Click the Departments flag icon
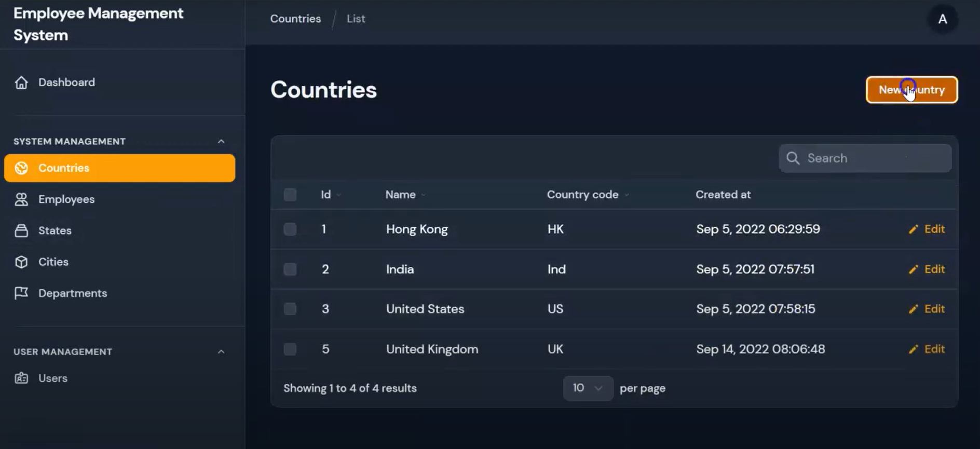This screenshot has width=980, height=449. pyautogui.click(x=21, y=293)
